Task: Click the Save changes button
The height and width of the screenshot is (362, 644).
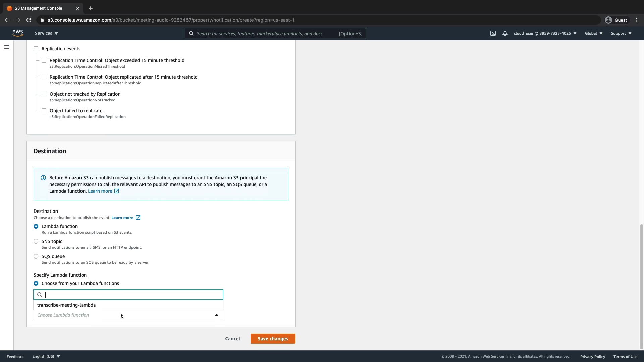Action: (x=272, y=339)
